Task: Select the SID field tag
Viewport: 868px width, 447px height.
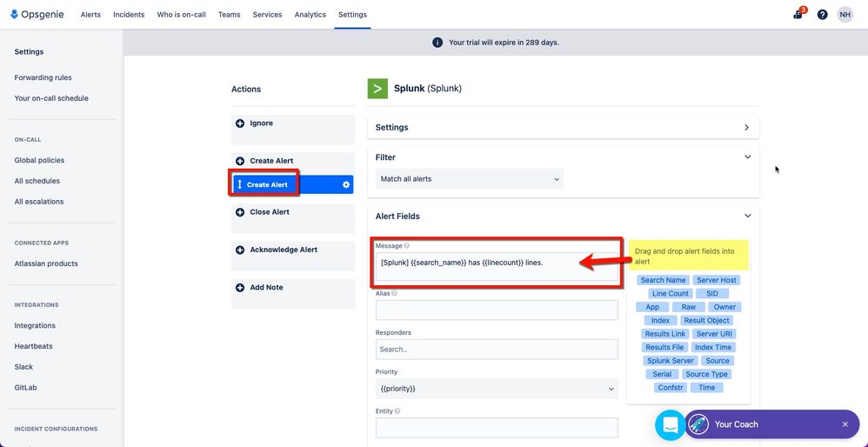Action: point(712,294)
